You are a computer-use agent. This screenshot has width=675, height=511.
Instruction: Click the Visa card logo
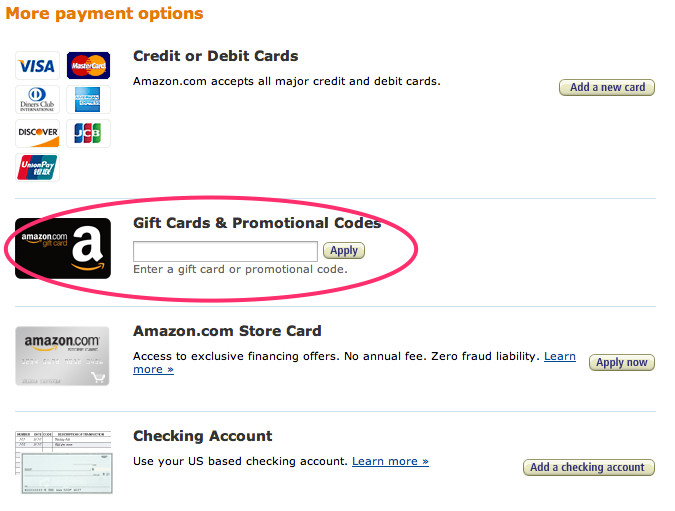tap(37, 66)
